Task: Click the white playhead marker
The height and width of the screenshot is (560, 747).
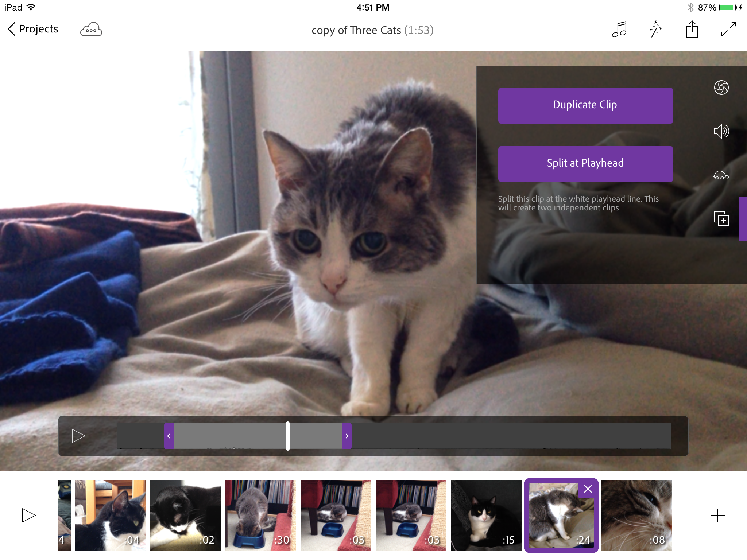Action: 288,436
